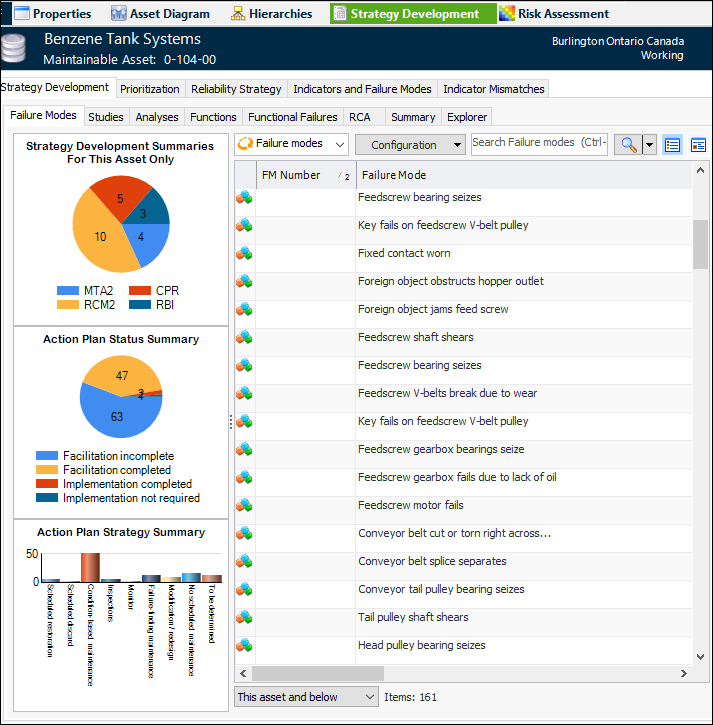713x725 pixels.
Task: Switch to the detail card view icon
Action: (698, 145)
